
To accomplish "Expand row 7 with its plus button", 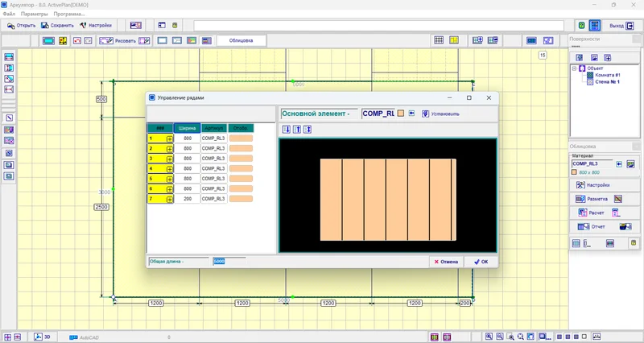I will (x=170, y=199).
